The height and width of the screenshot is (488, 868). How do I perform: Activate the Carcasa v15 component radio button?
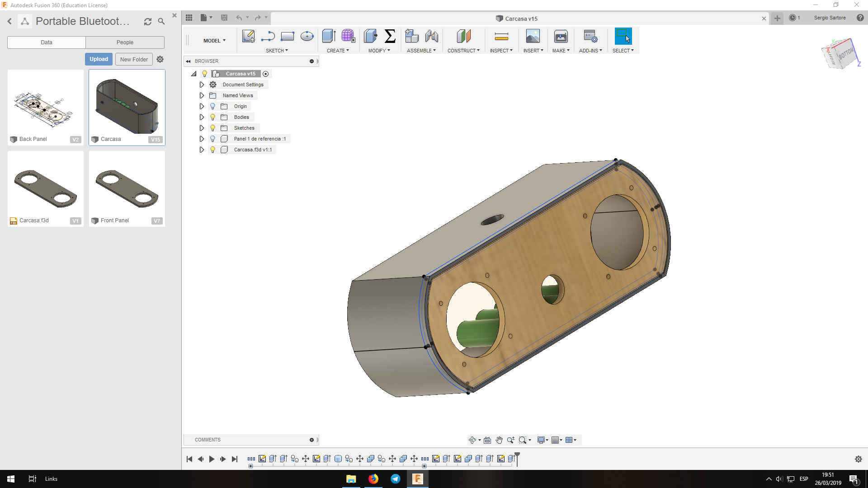tap(266, 74)
